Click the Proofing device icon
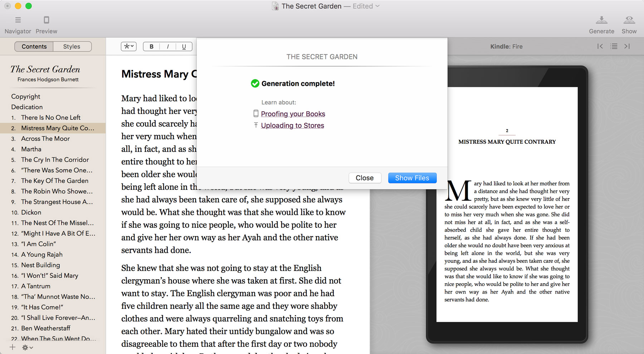 [x=256, y=114]
